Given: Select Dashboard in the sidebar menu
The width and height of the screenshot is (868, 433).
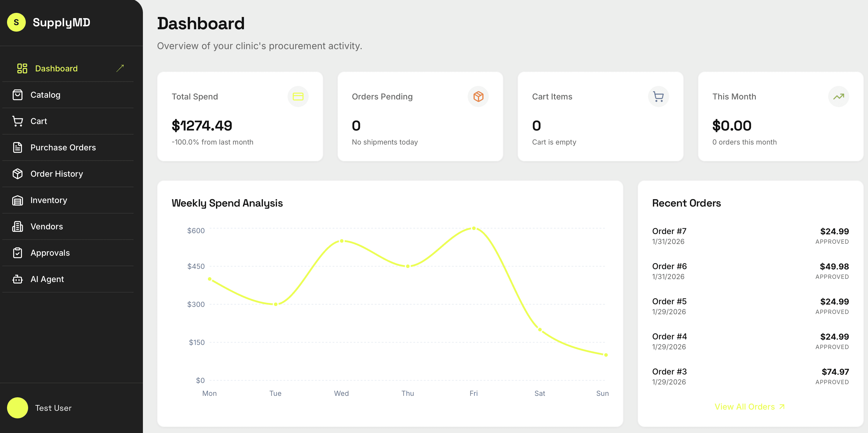Looking at the screenshot, I should [56, 68].
